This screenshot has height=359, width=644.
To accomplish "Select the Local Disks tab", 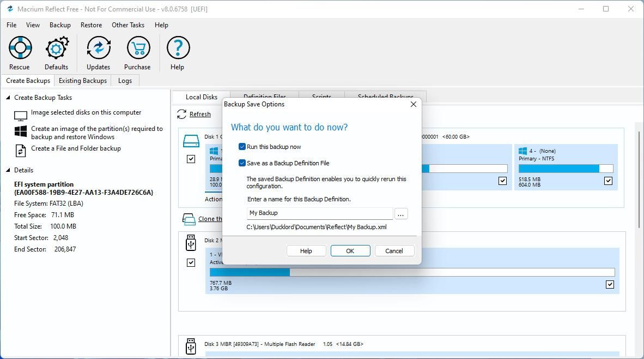I will 201,97.
